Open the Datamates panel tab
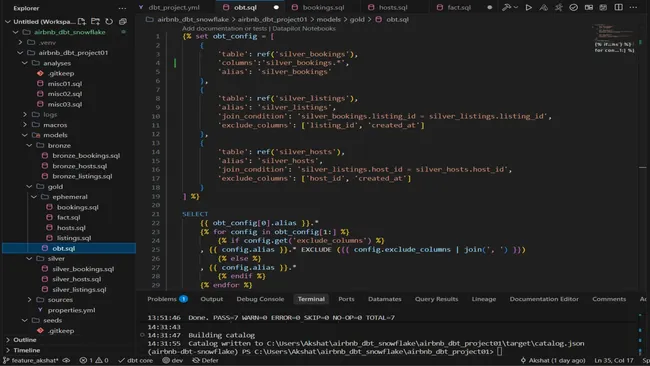This screenshot has height=366, width=650. 385,299
